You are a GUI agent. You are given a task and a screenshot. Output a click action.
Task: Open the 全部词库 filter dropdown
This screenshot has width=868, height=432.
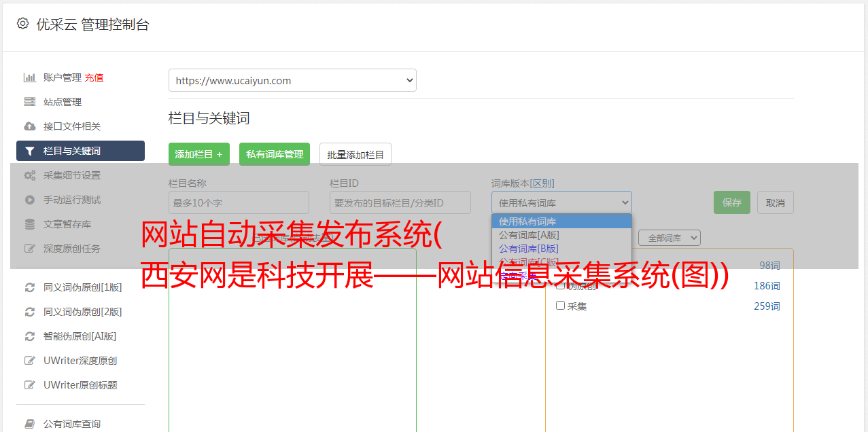pos(670,238)
